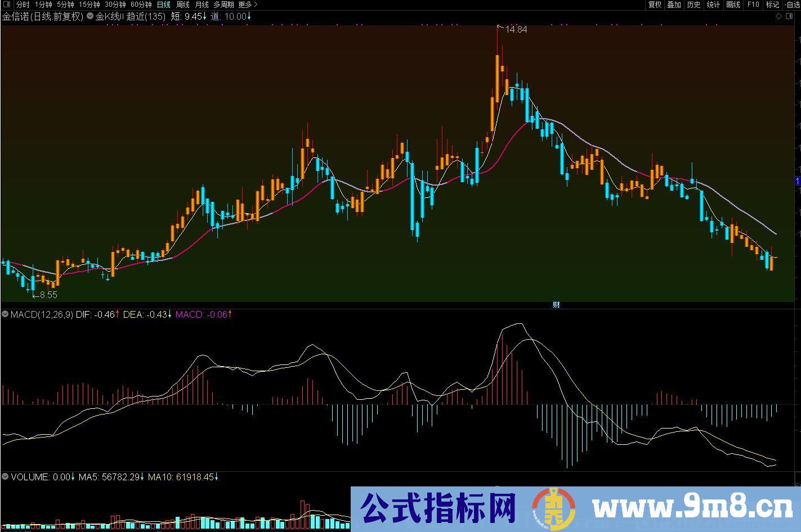801x532 pixels.
Task: Click the DIF: -0.46 value
Action: coord(97,314)
